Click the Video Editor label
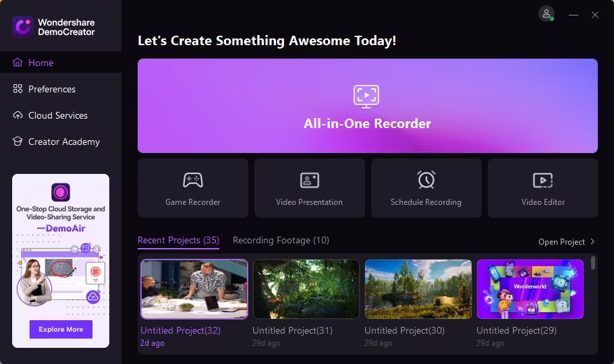 [543, 202]
